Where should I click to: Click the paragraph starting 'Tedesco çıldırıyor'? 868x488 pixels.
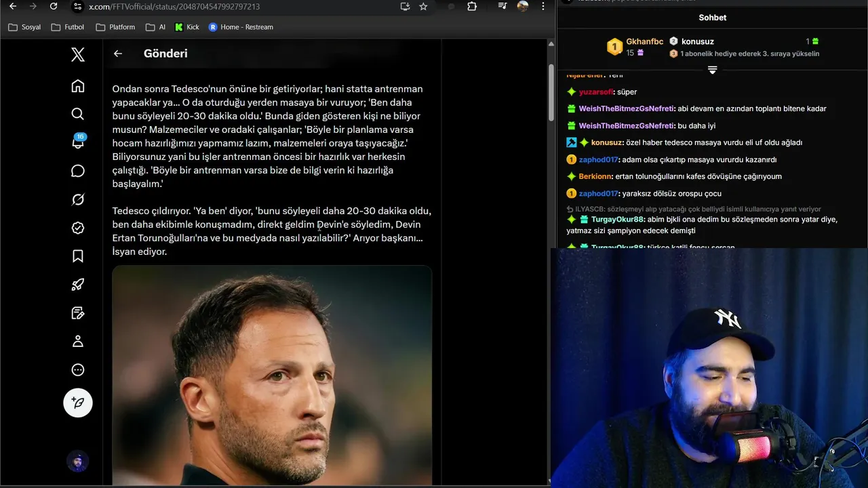(271, 231)
